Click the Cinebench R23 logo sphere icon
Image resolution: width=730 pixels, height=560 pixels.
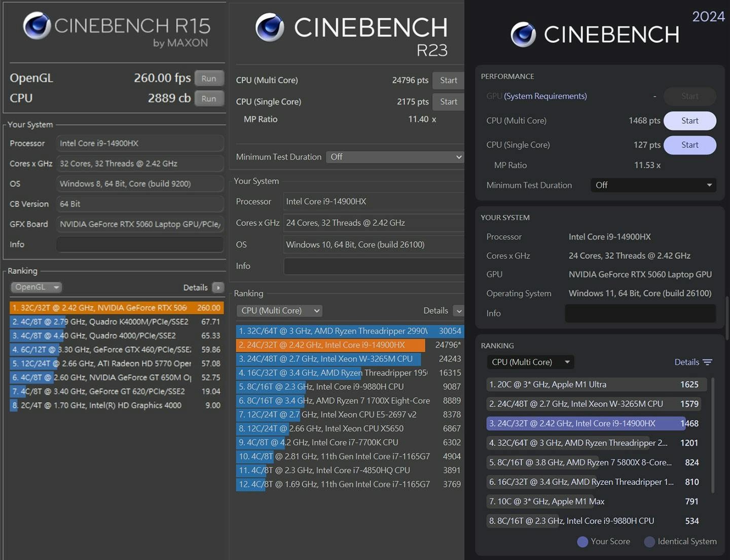(269, 27)
